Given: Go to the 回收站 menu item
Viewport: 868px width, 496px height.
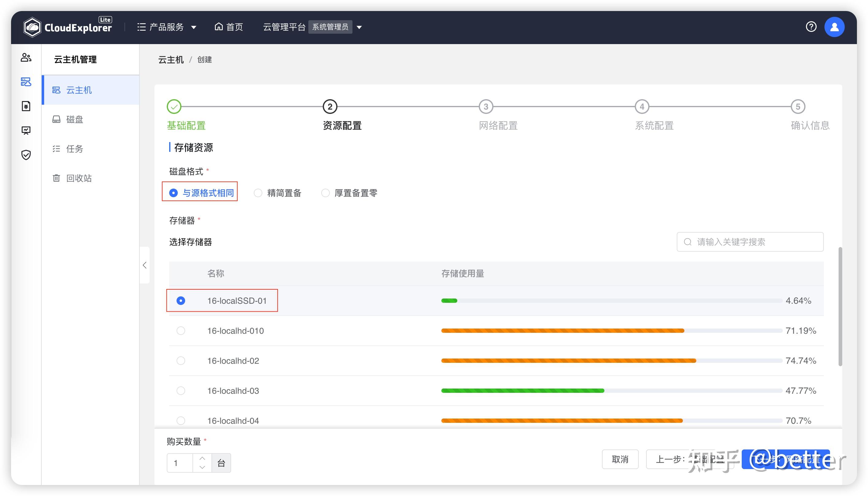Looking at the screenshot, I should point(79,178).
